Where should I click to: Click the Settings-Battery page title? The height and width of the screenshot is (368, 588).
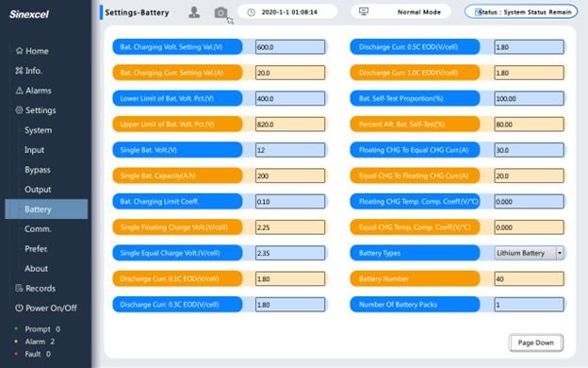tap(137, 12)
